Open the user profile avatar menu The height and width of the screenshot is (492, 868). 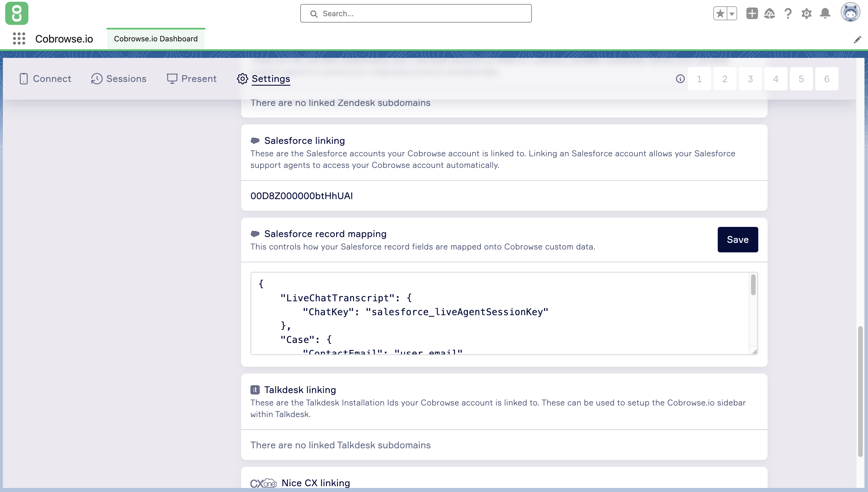point(850,12)
